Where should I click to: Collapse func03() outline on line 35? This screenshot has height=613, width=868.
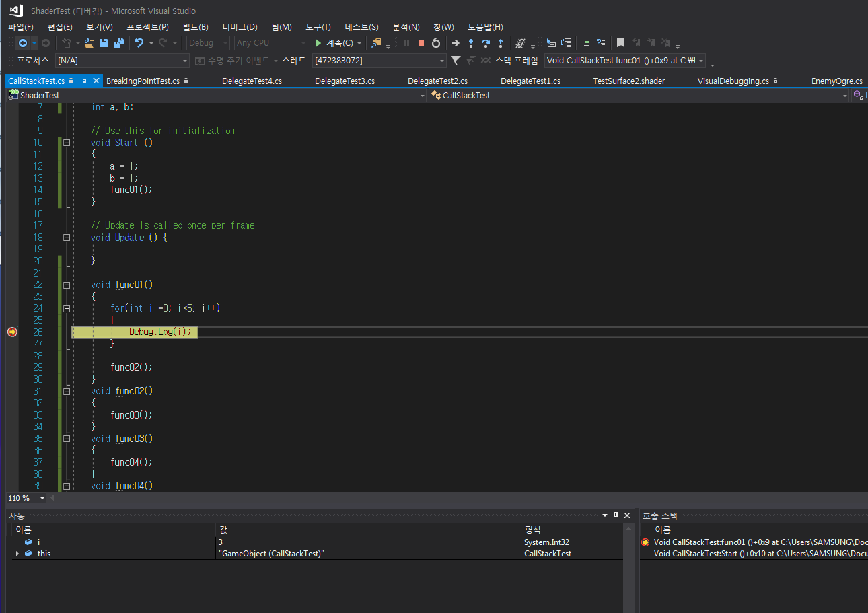pos(67,439)
